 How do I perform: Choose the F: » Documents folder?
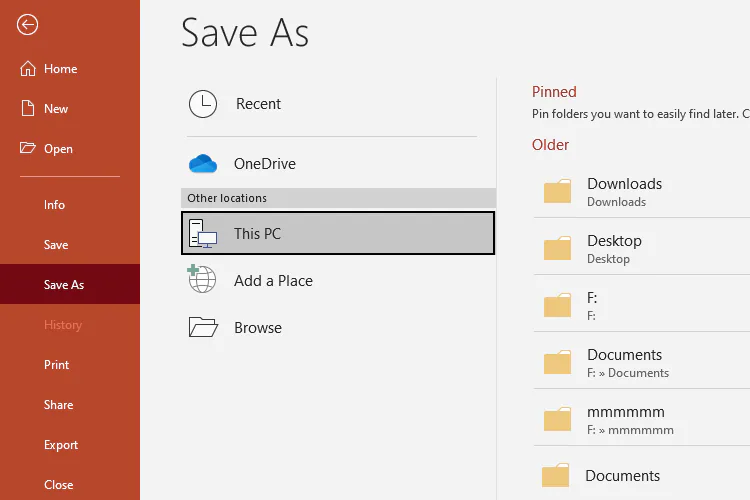click(624, 362)
